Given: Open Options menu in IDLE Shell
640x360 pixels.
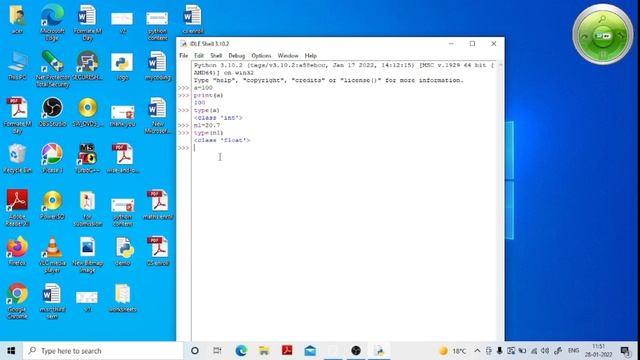Looking at the screenshot, I should tap(261, 56).
